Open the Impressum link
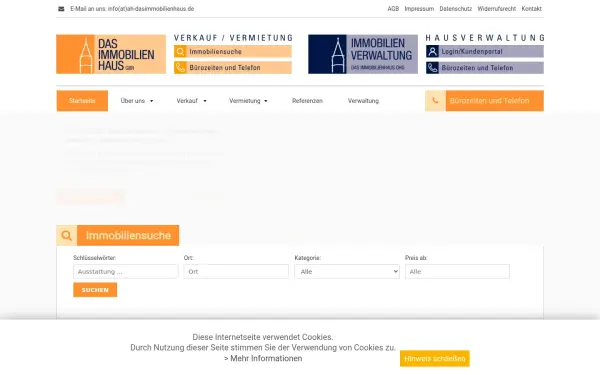Screen dimensions: 600x375 [419, 9]
